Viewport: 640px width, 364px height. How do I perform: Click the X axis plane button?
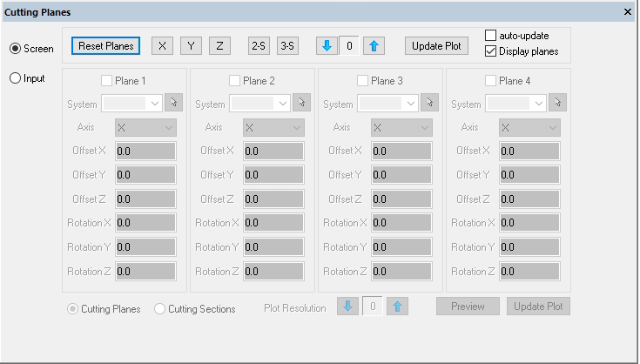click(x=162, y=46)
